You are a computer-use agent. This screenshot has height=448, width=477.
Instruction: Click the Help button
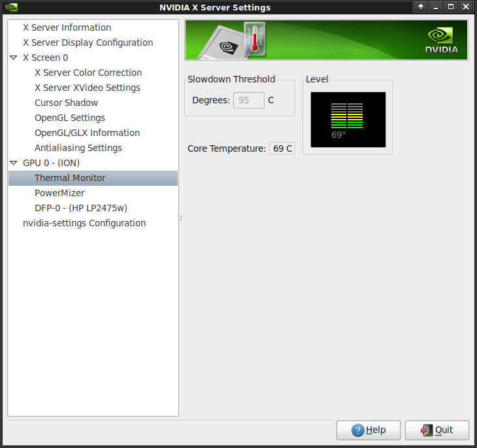pyautogui.click(x=368, y=430)
